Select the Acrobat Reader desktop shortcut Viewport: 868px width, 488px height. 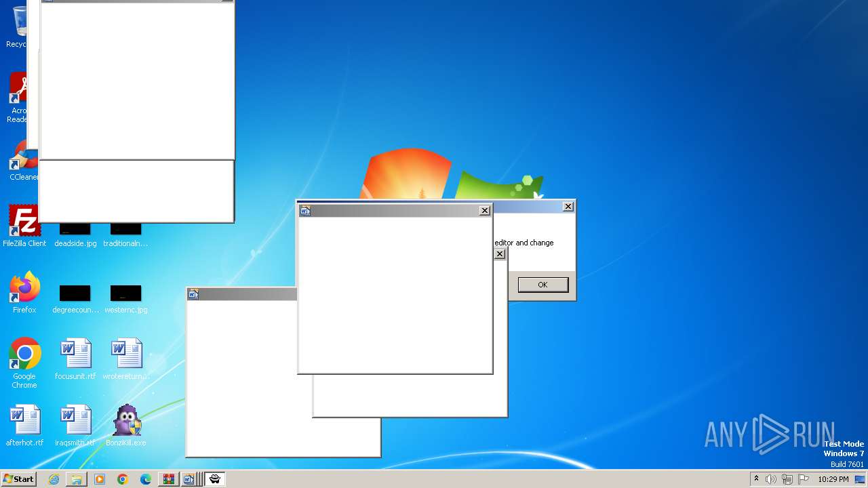18,98
